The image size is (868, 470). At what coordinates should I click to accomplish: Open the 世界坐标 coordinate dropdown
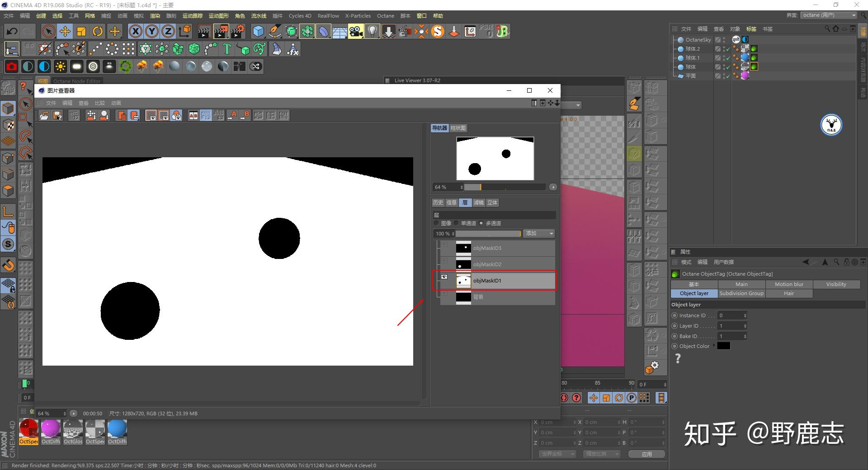click(558, 454)
